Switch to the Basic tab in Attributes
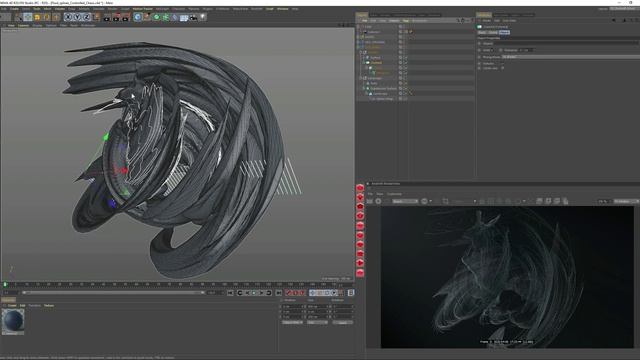The height and width of the screenshot is (360, 640). pos(482,32)
